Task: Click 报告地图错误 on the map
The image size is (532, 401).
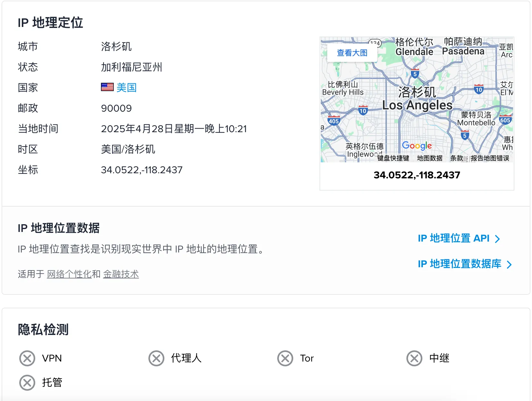Action: [490, 158]
